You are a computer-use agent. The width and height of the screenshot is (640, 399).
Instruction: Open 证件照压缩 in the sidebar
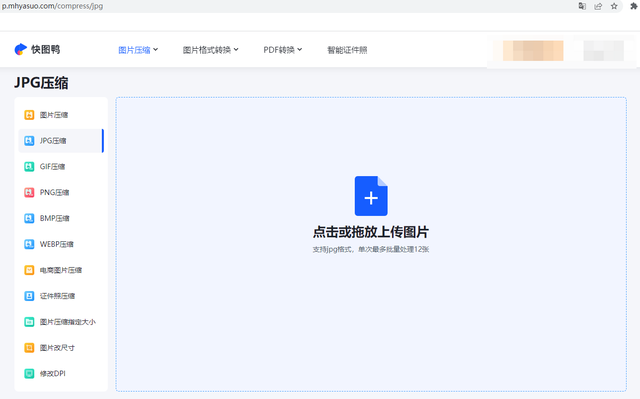pyautogui.click(x=61, y=296)
